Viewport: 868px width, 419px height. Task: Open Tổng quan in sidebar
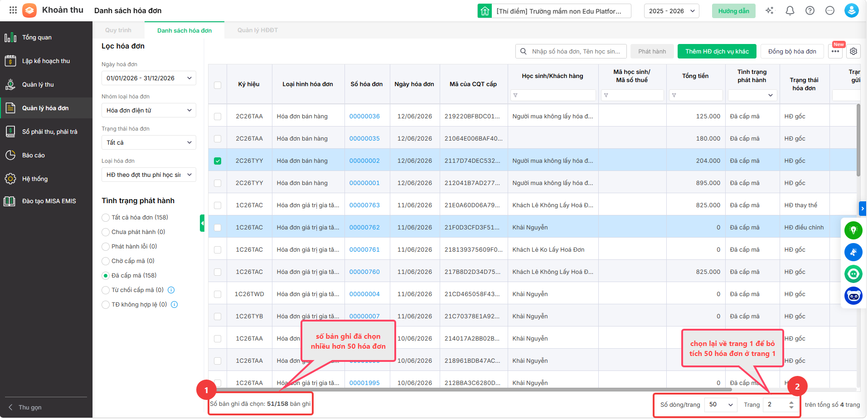coord(46,37)
